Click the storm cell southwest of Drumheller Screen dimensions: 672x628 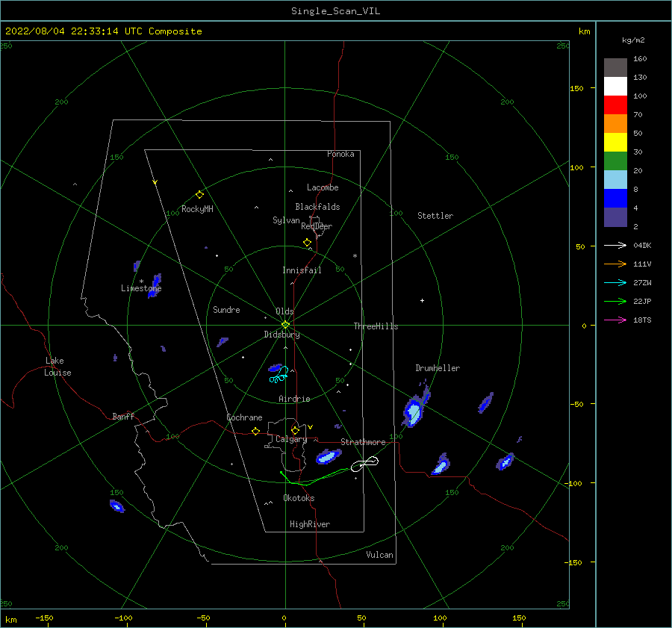414,410
